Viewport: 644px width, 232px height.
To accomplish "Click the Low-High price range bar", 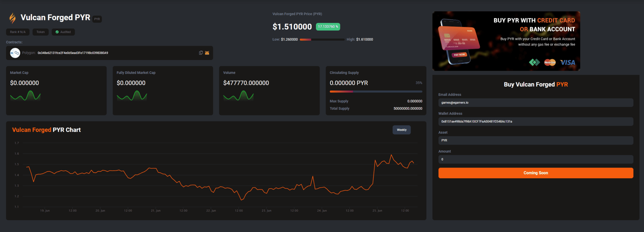I will point(322,40).
